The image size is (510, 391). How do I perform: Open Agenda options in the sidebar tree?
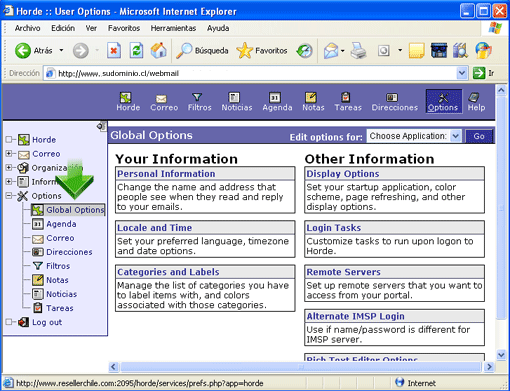[x=54, y=224]
